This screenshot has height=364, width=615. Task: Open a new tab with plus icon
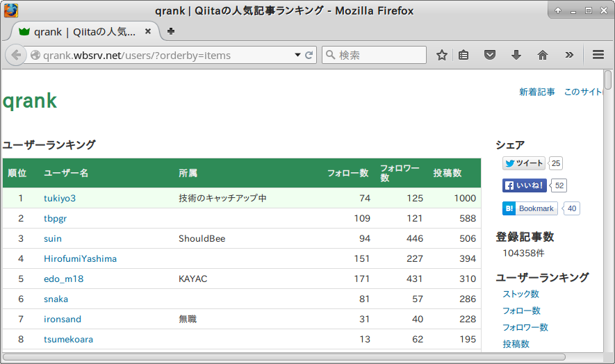[171, 31]
